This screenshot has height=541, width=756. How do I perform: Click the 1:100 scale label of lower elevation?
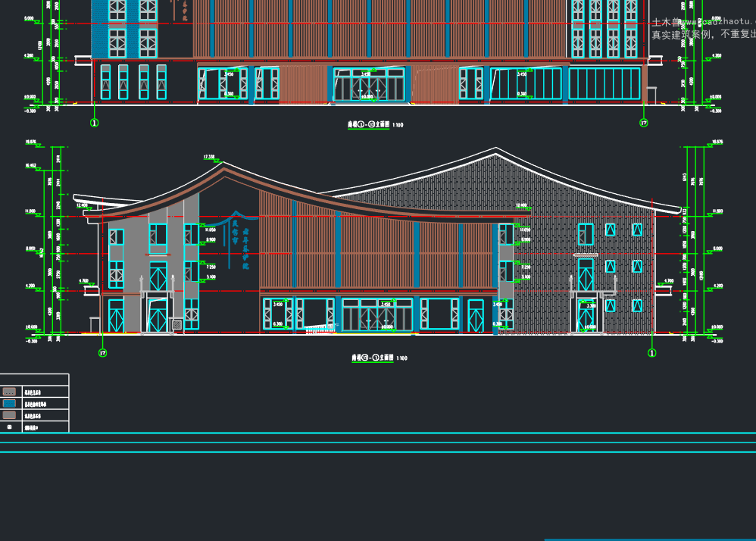[x=402, y=358]
